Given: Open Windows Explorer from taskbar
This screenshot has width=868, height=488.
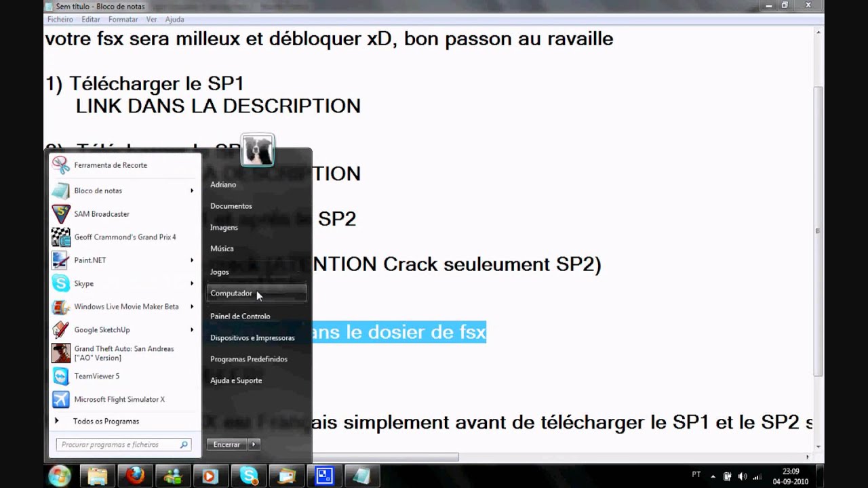Looking at the screenshot, I should pyautogui.click(x=97, y=476).
